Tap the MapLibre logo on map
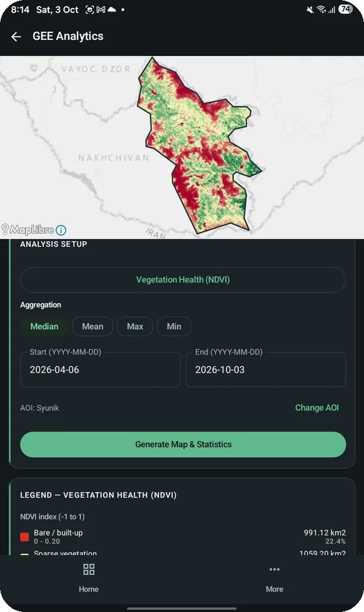 tap(27, 230)
